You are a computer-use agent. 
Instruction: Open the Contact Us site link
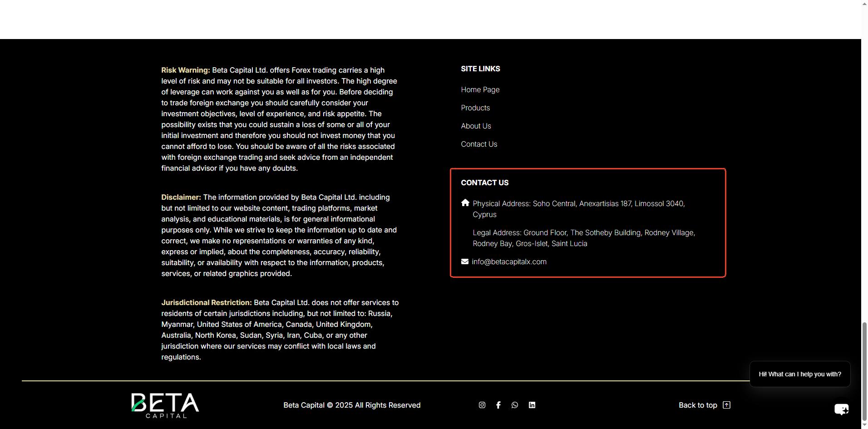tap(479, 144)
